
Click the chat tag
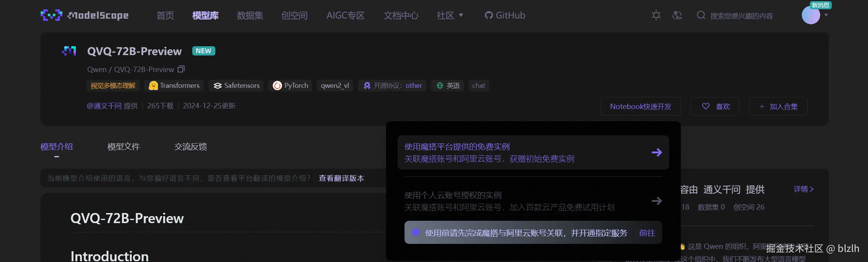pyautogui.click(x=479, y=86)
